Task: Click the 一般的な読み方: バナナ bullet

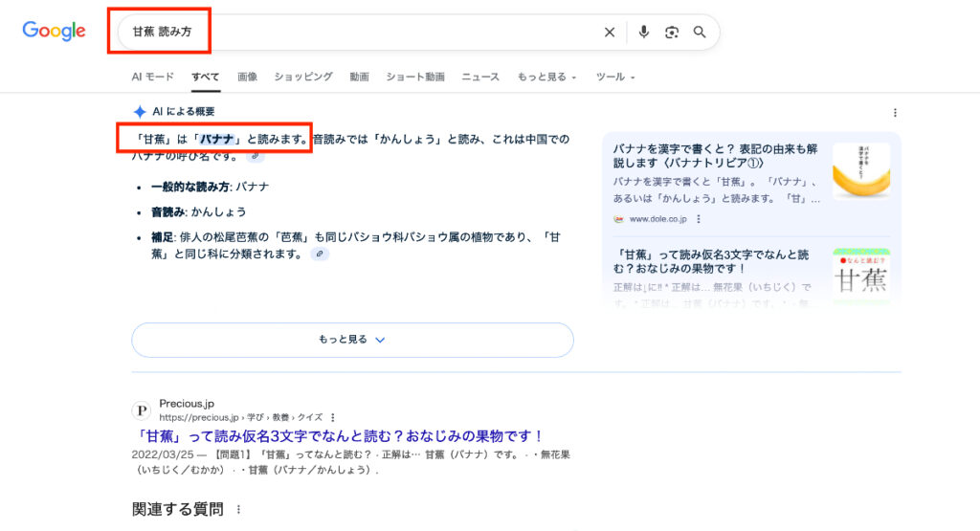Action: click(210, 187)
